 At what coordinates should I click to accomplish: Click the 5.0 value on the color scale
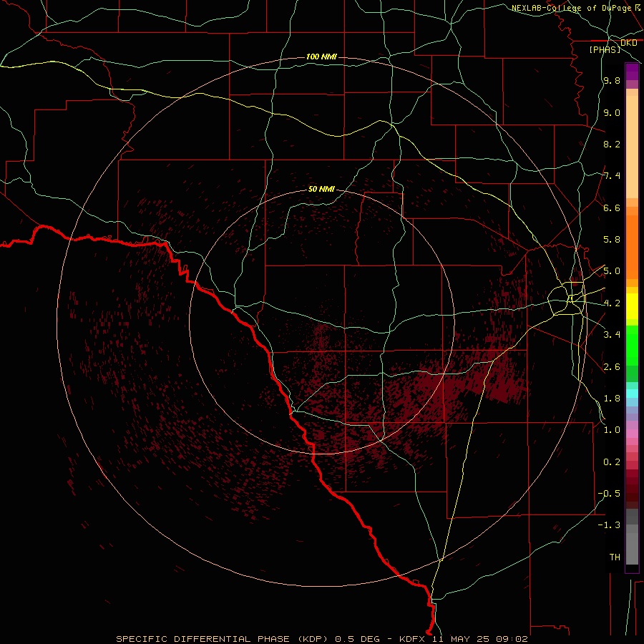612,271
